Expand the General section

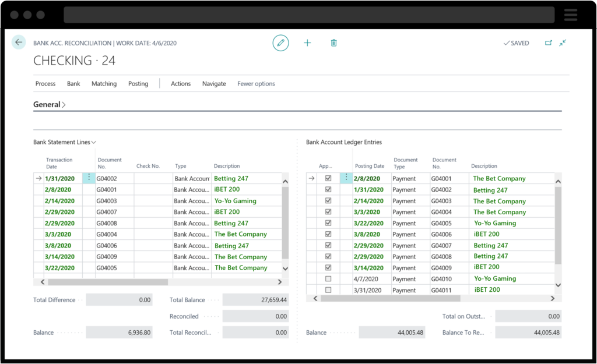point(50,105)
